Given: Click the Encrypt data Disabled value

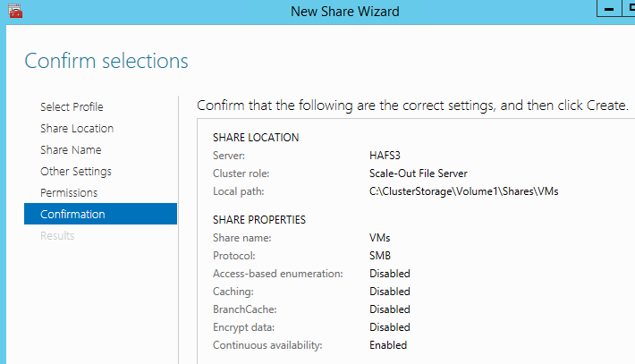Looking at the screenshot, I should [390, 327].
